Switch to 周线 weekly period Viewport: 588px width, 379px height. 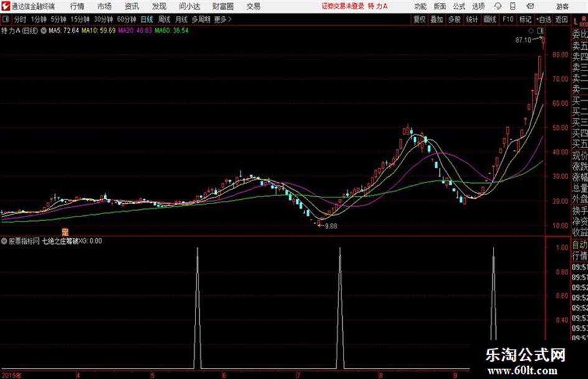point(164,19)
